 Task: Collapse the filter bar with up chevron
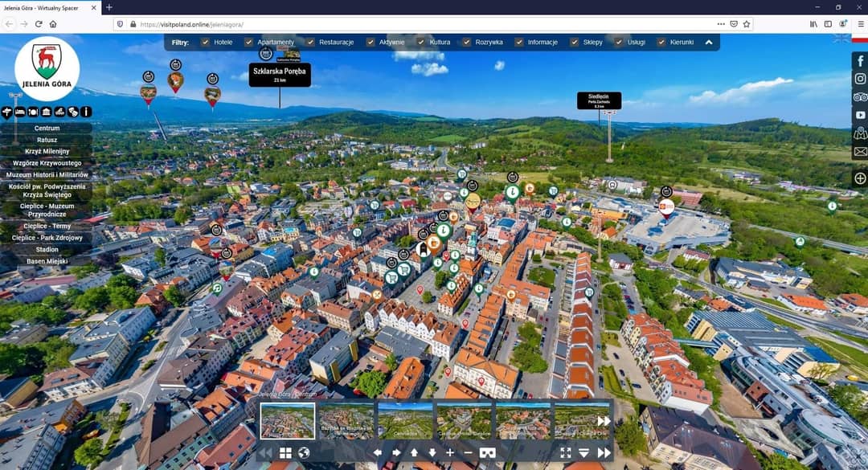(709, 42)
